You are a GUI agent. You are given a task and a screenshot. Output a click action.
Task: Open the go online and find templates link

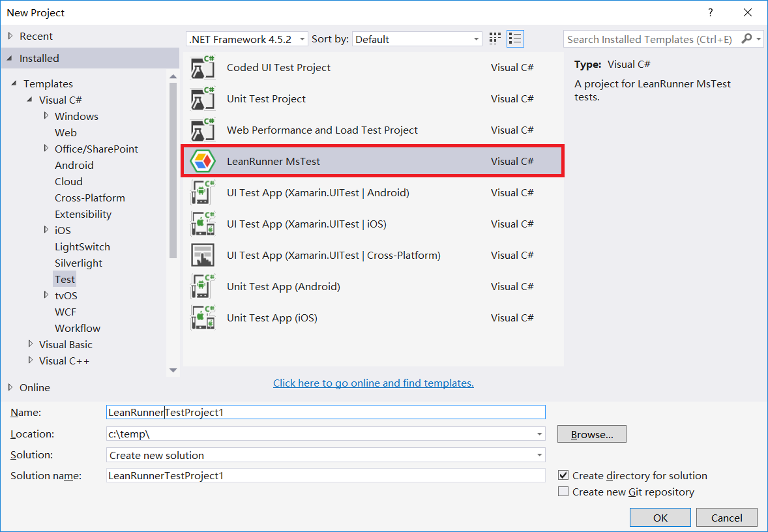pos(373,383)
